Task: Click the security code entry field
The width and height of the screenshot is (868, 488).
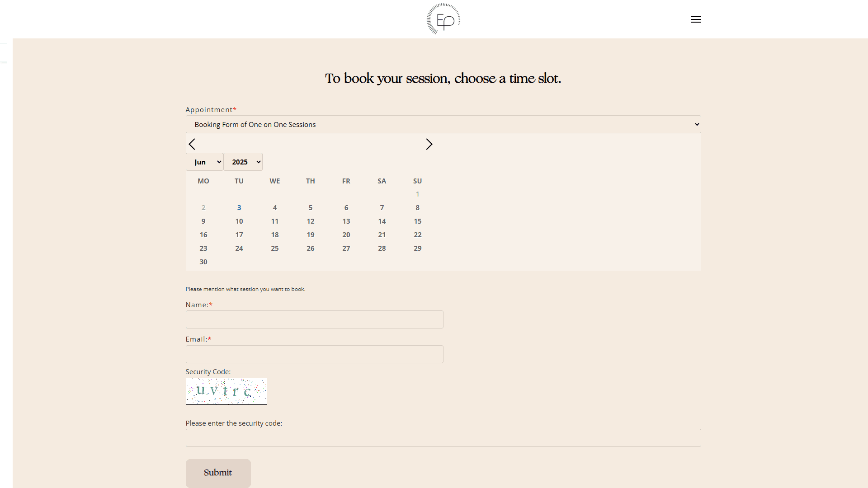Action: 443,438
